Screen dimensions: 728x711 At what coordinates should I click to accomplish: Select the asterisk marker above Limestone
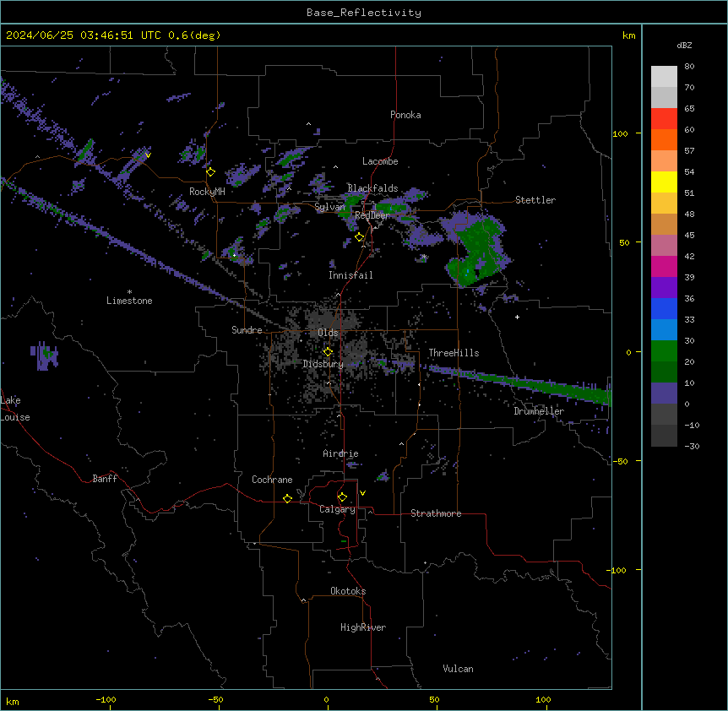[x=129, y=292]
